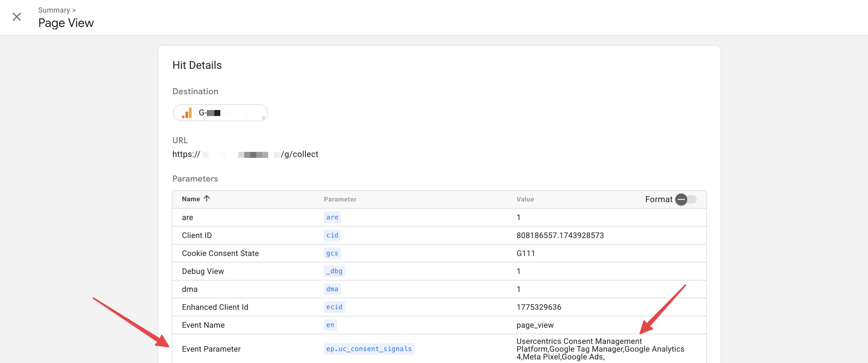Click the '_dbg' parameter chip
868x363 pixels.
(x=334, y=271)
